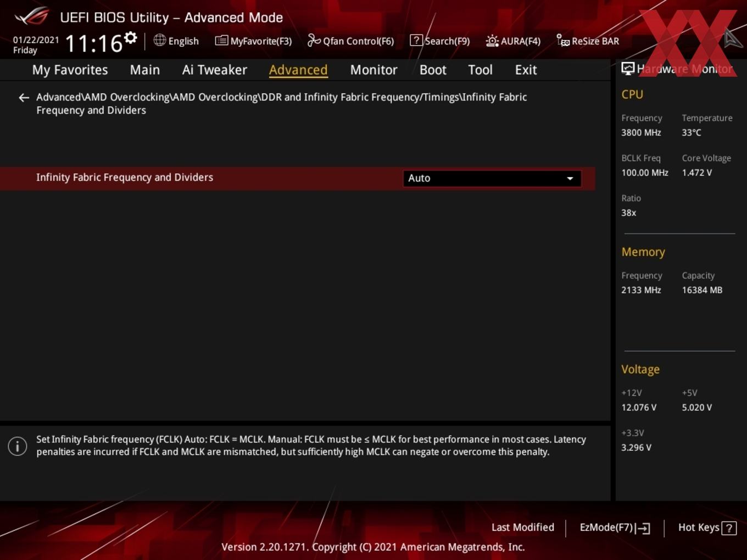Click the Hardware Monitor screen icon
The height and width of the screenshot is (560, 747).
click(x=628, y=69)
